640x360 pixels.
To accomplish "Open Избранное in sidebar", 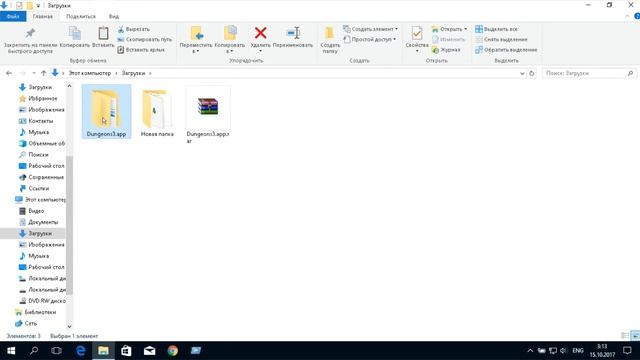I will click(38, 98).
